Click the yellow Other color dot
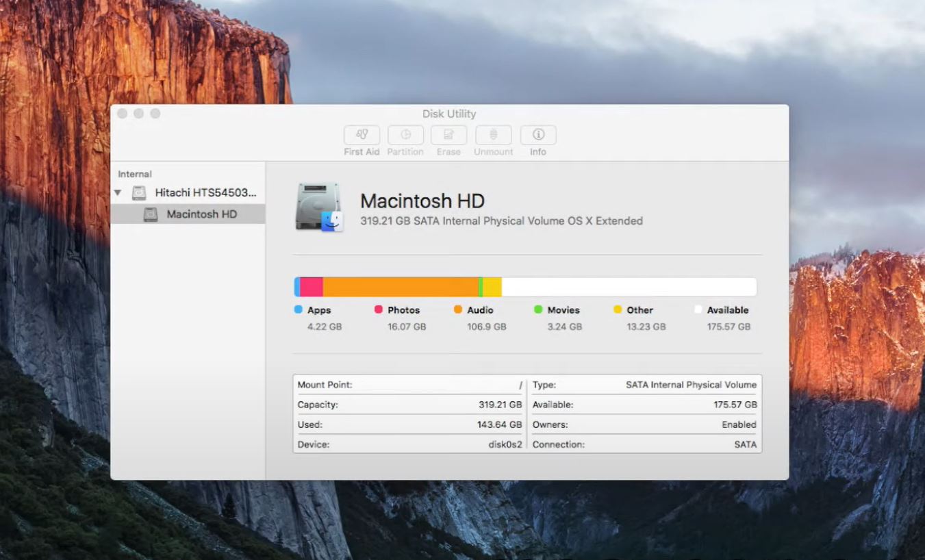Viewport: 925px width, 560px height. (x=618, y=309)
